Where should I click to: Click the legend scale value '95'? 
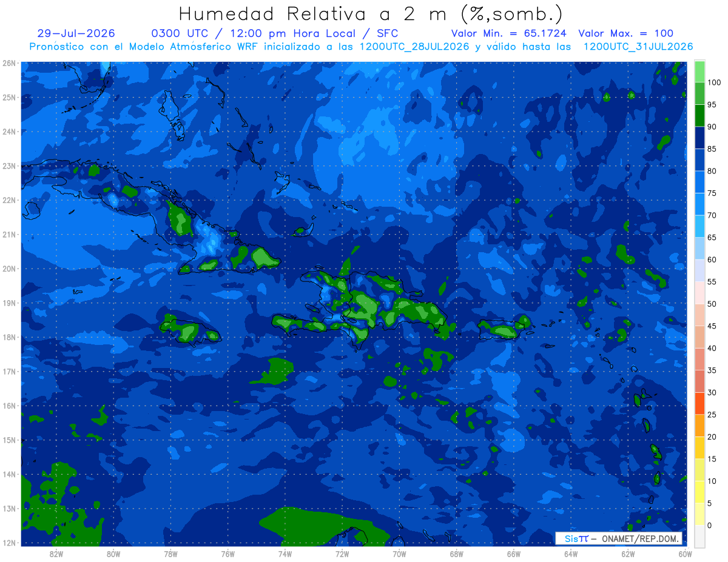click(x=712, y=104)
